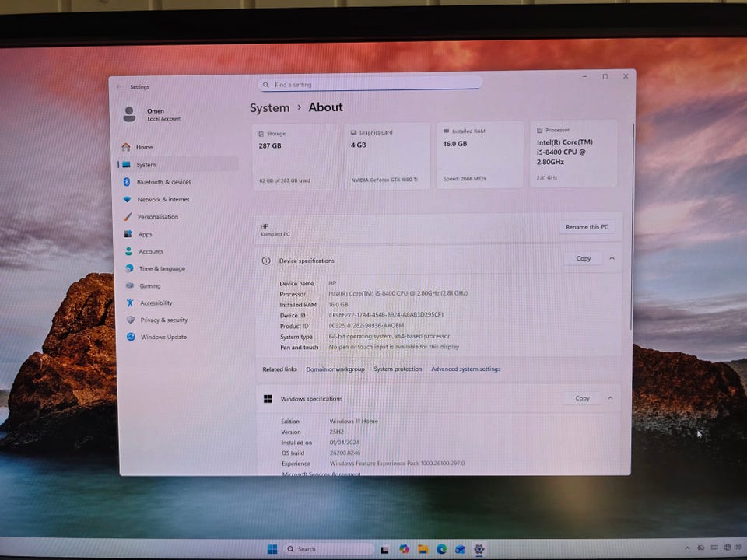747x560 pixels.
Task: Click the Device ID value text
Action: pyautogui.click(x=386, y=315)
